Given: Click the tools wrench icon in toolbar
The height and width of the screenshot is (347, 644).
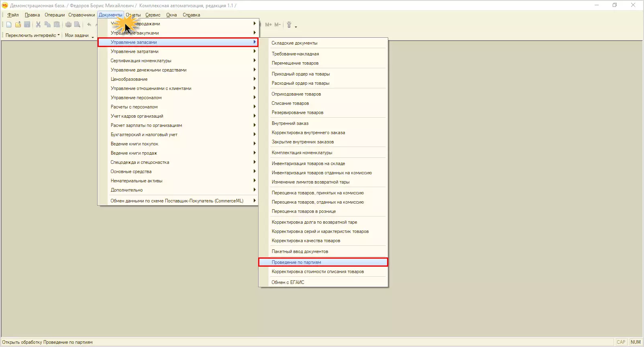Looking at the screenshot, I should 289,24.
